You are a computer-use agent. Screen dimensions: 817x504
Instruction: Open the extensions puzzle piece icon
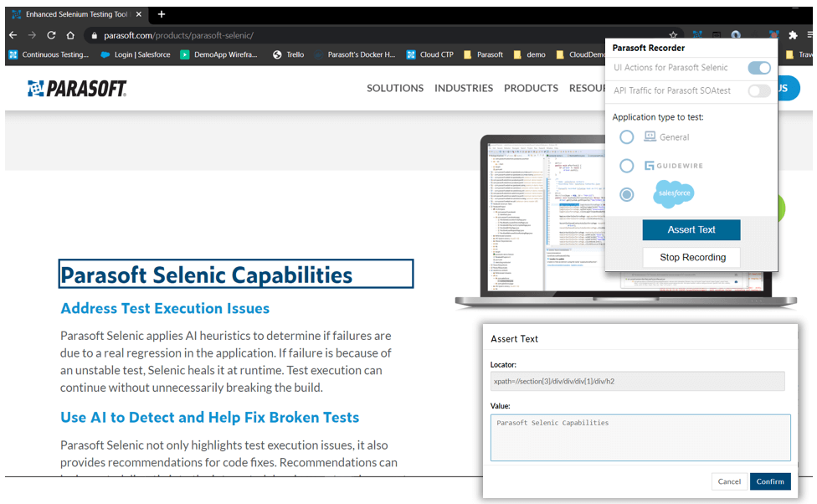[x=793, y=35]
